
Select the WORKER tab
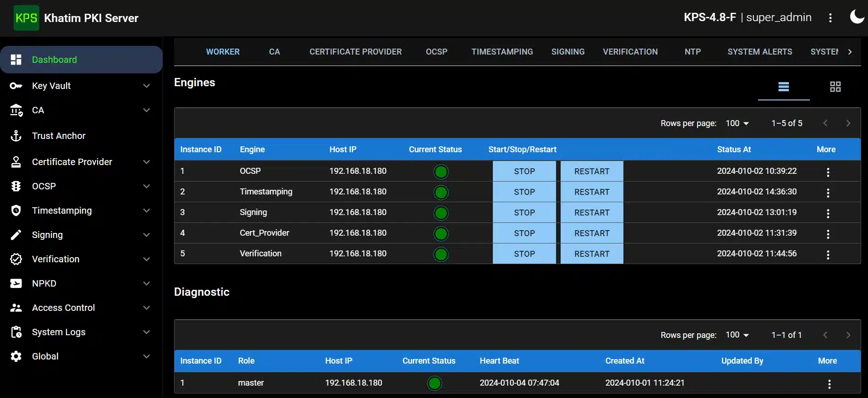(x=223, y=52)
